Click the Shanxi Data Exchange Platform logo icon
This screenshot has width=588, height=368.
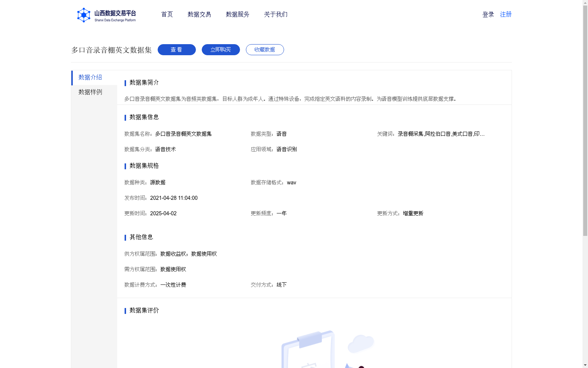click(84, 15)
